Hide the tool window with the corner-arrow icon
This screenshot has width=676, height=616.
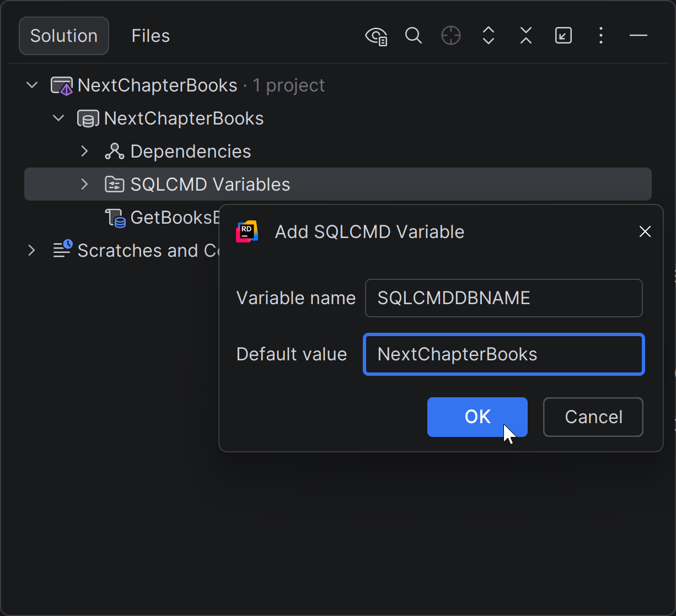[x=563, y=35]
